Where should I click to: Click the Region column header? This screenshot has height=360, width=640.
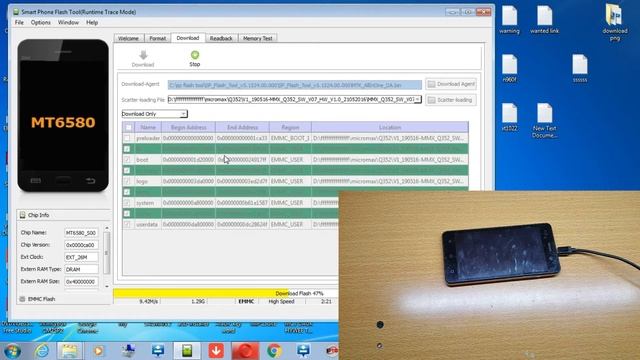290,127
